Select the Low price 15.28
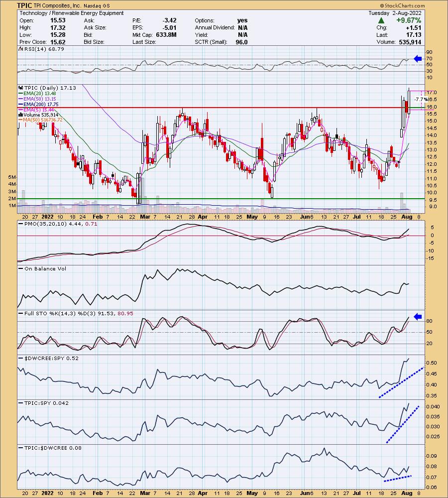This screenshot has width=448, height=498. tap(58, 35)
